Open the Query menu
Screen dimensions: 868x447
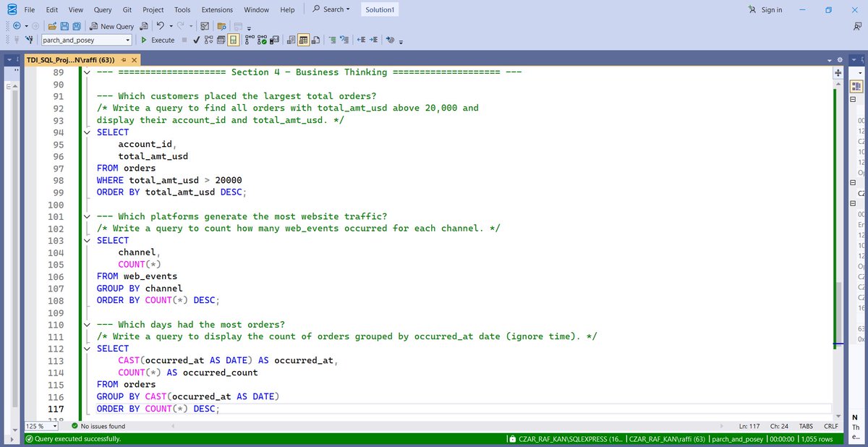point(103,9)
